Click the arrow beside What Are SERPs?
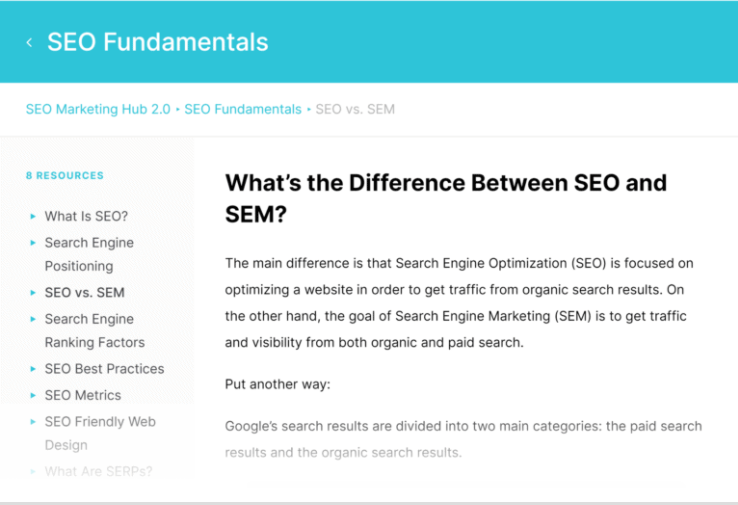 (33, 471)
